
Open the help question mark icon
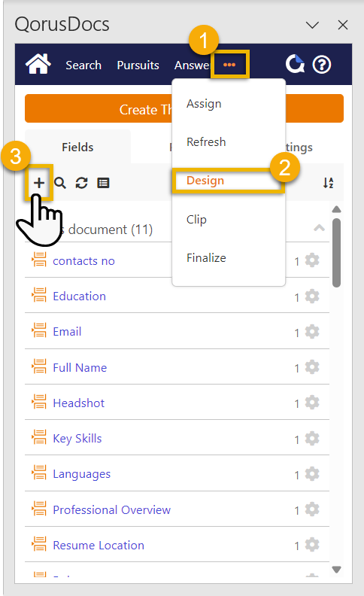(x=322, y=65)
